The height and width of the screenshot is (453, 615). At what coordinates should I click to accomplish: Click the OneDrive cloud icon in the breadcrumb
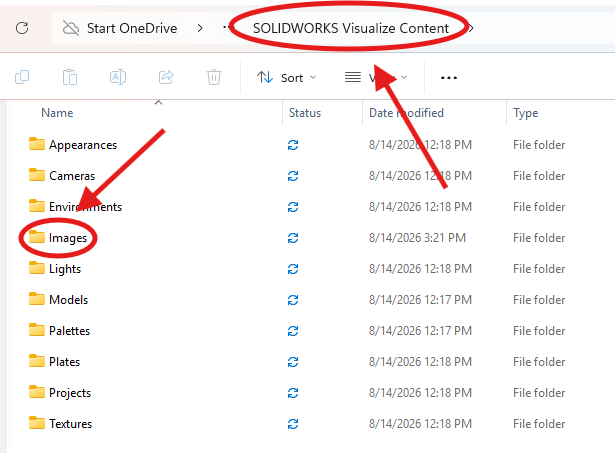71,28
